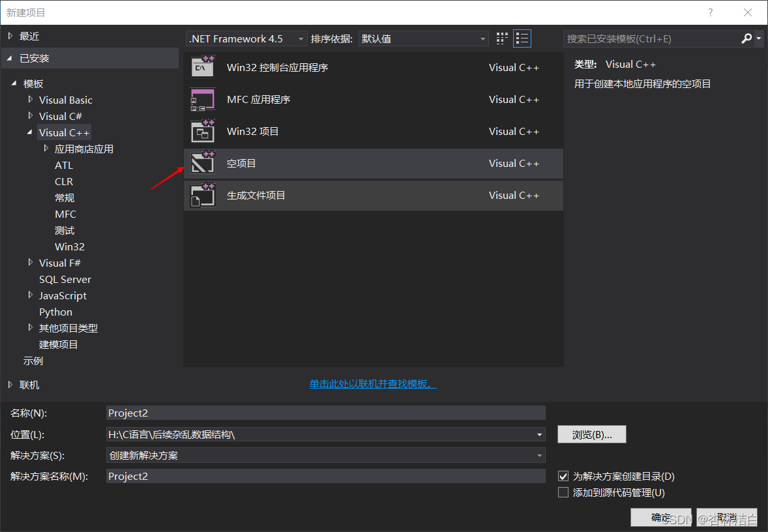Image resolution: width=768 pixels, height=532 pixels.
Task: Expand the JavaScript node
Action: coord(31,295)
